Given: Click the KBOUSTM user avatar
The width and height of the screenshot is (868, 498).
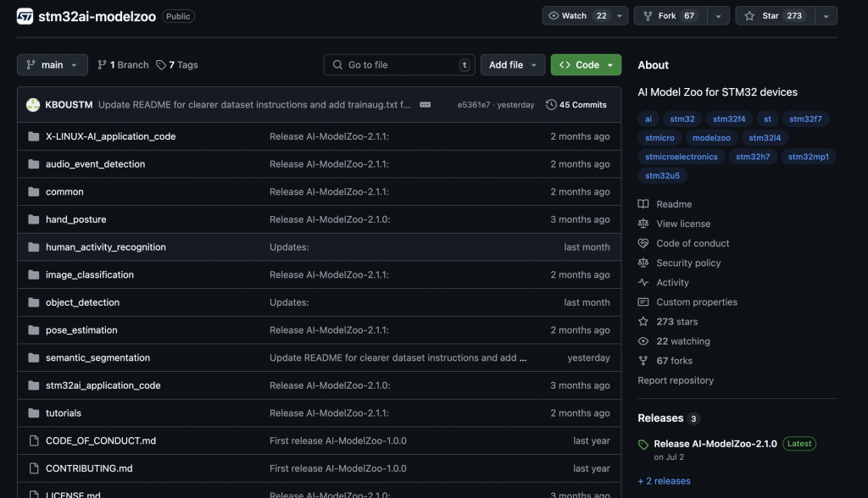Looking at the screenshot, I should pos(33,104).
